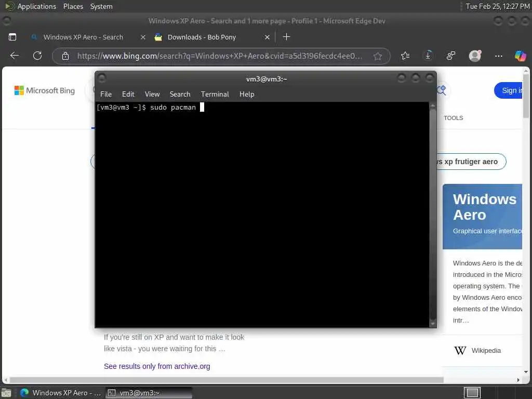Click Bing visual search icon

pyautogui.click(x=442, y=90)
